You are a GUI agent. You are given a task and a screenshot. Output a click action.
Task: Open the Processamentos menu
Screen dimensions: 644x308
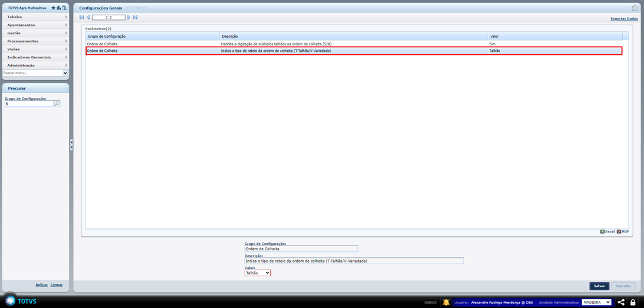point(35,41)
